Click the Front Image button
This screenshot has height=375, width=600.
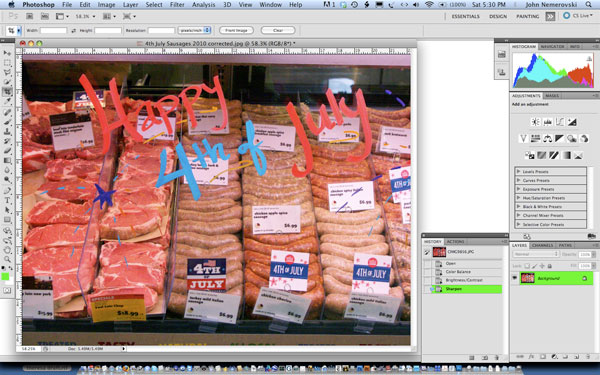[236, 30]
